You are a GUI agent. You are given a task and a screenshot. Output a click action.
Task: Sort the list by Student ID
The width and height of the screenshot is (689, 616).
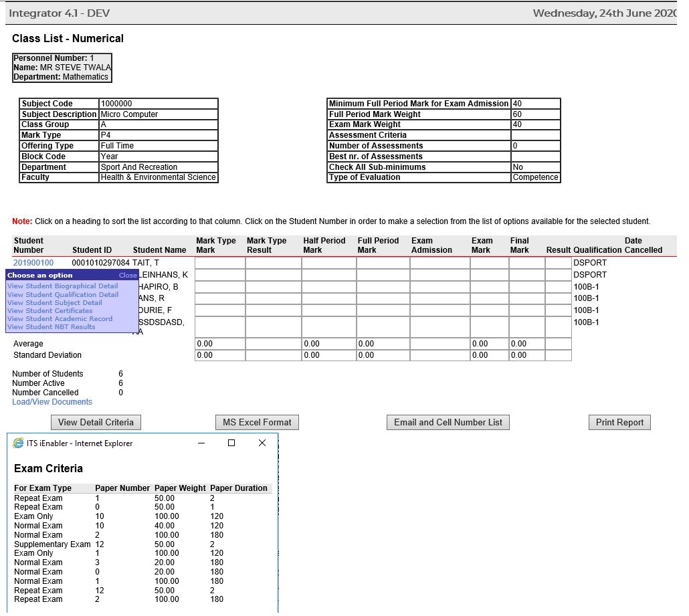coord(91,249)
